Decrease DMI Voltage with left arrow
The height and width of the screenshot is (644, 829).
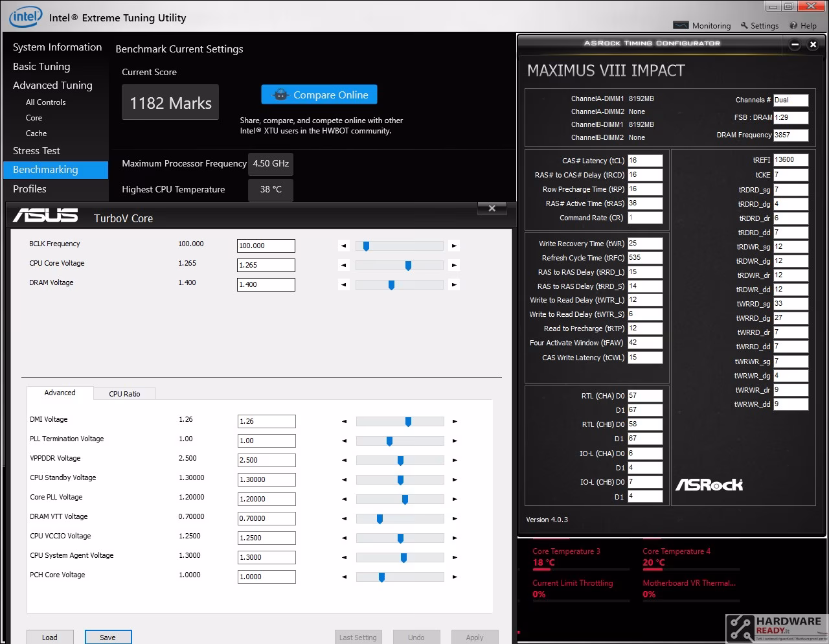point(344,421)
